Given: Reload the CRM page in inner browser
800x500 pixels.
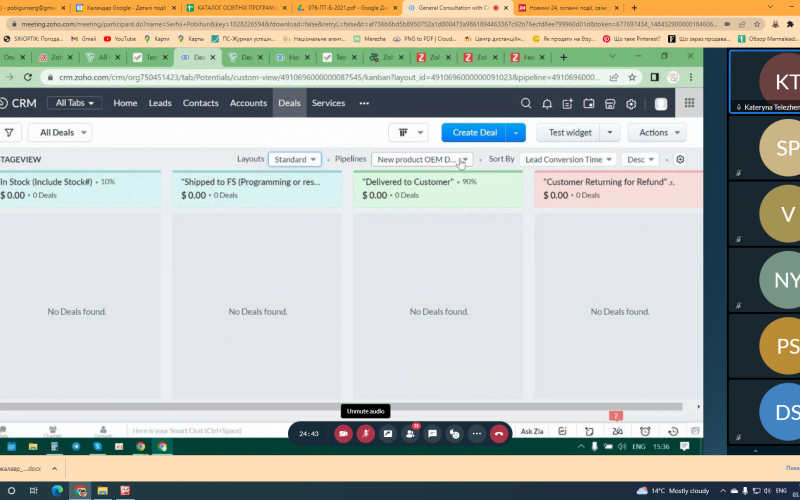Looking at the screenshot, I should (x=28, y=77).
